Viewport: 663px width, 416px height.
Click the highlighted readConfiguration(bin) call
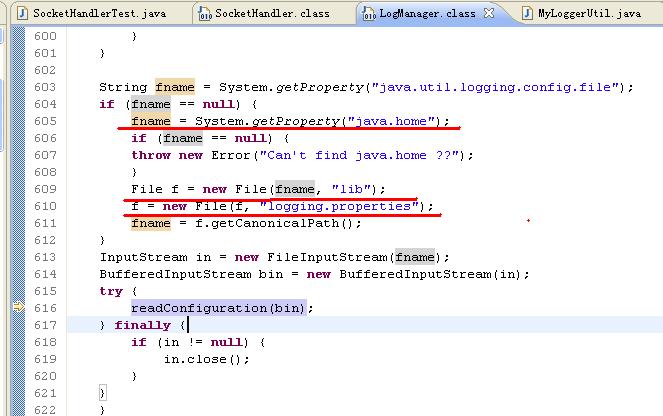pos(219,308)
